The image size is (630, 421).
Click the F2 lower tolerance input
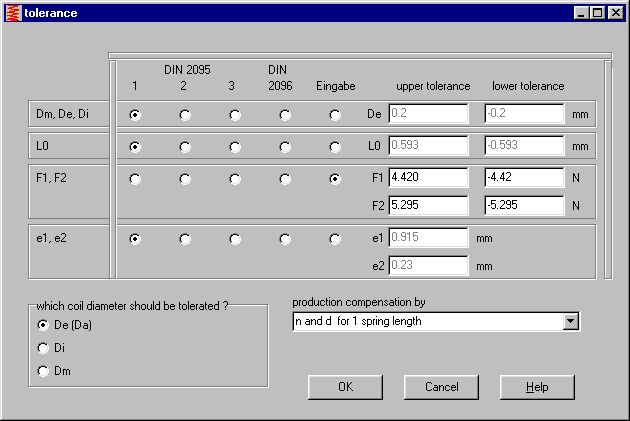(524, 205)
